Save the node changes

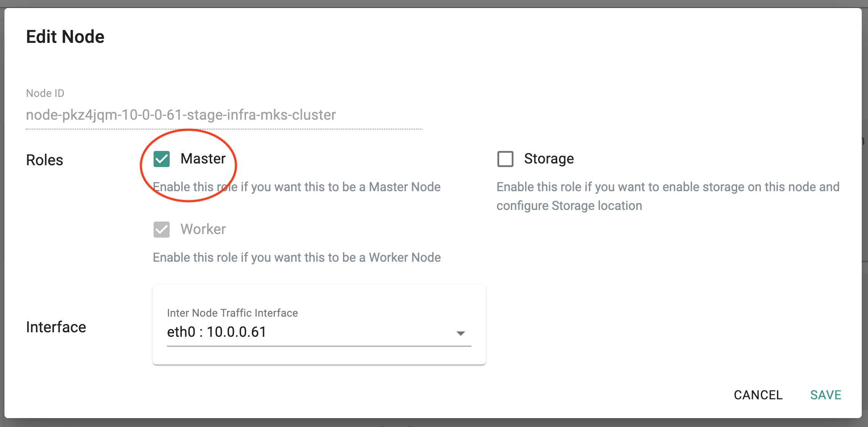tap(826, 395)
